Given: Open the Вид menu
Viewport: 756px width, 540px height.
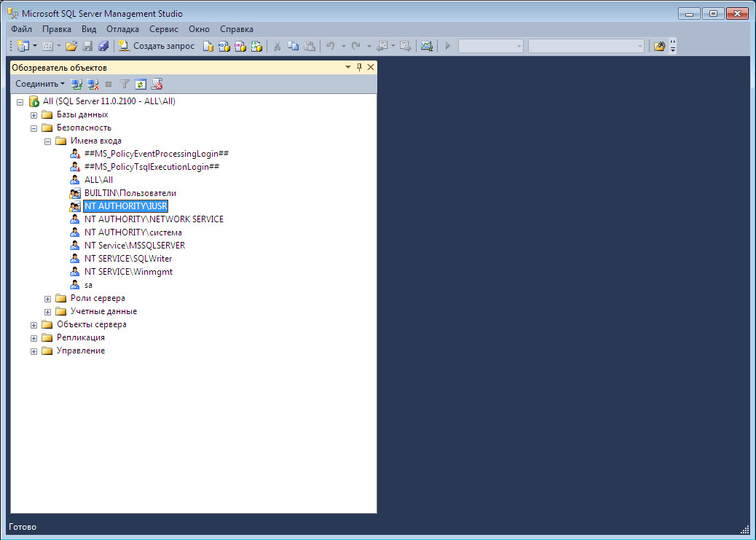Looking at the screenshot, I should pyautogui.click(x=89, y=29).
